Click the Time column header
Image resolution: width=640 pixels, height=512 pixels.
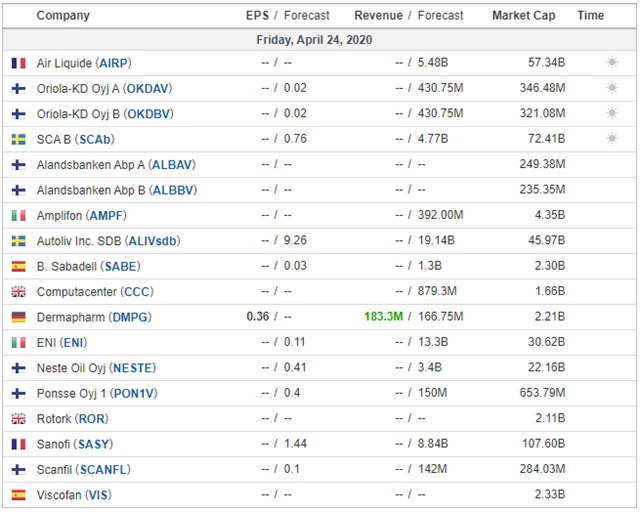[x=591, y=16]
